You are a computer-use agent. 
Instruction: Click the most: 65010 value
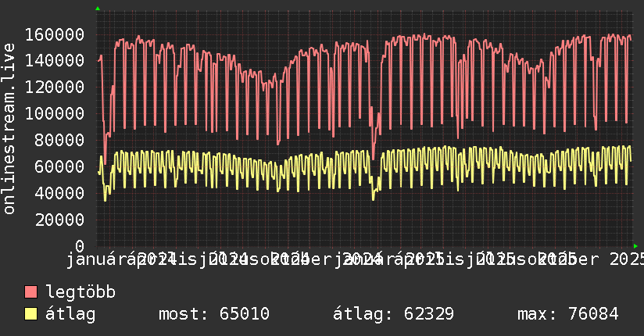coord(214,314)
